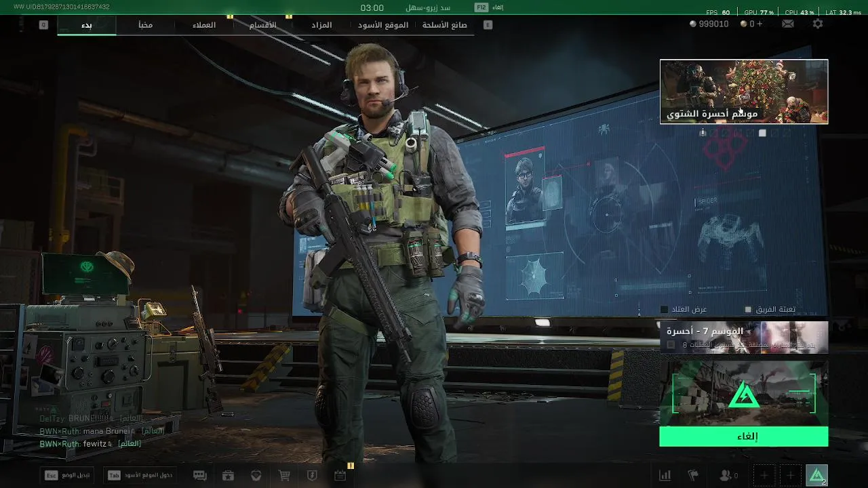Click the diamond gem icon in bottom bar
Image resolution: width=868 pixels, height=488 pixels.
[256, 476]
